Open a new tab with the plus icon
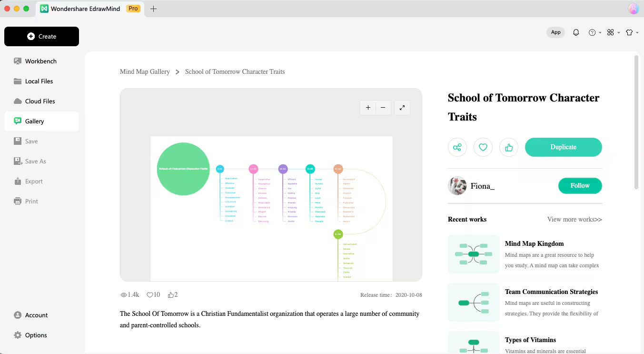 pos(153,9)
